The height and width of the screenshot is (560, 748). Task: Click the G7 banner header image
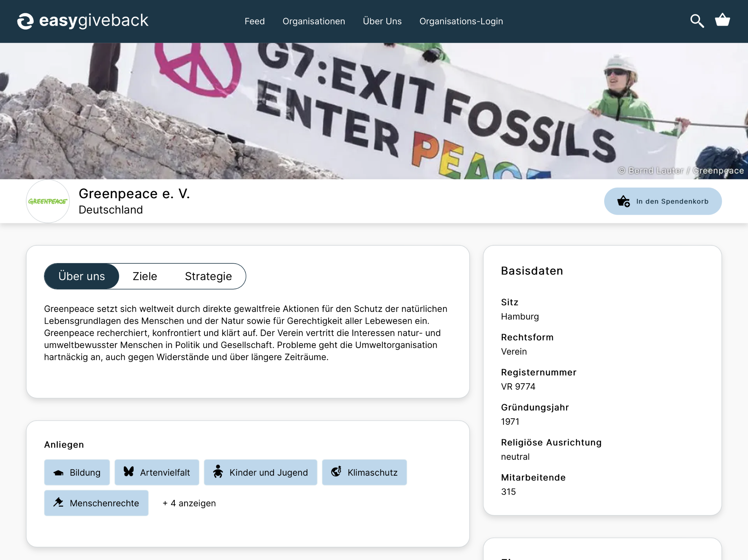pos(374,111)
